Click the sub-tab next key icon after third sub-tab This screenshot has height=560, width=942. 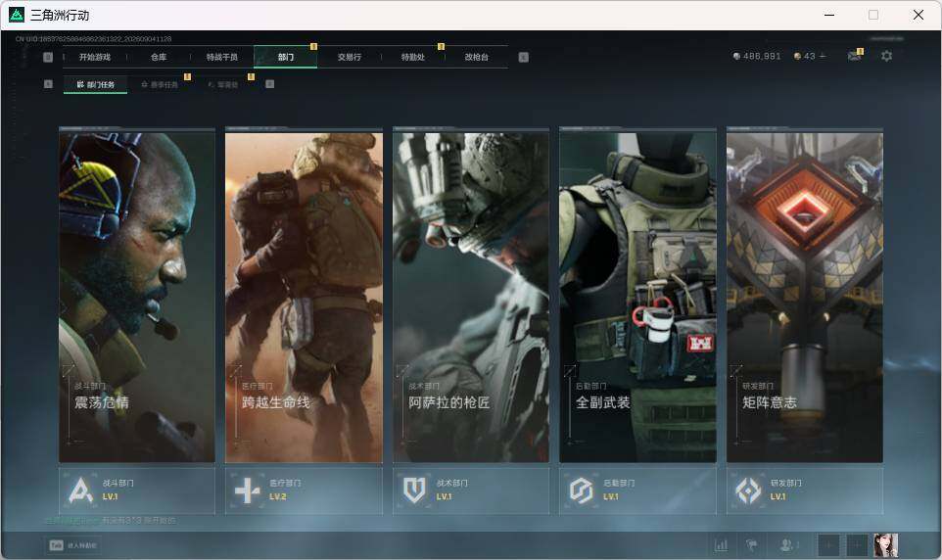pos(269,84)
